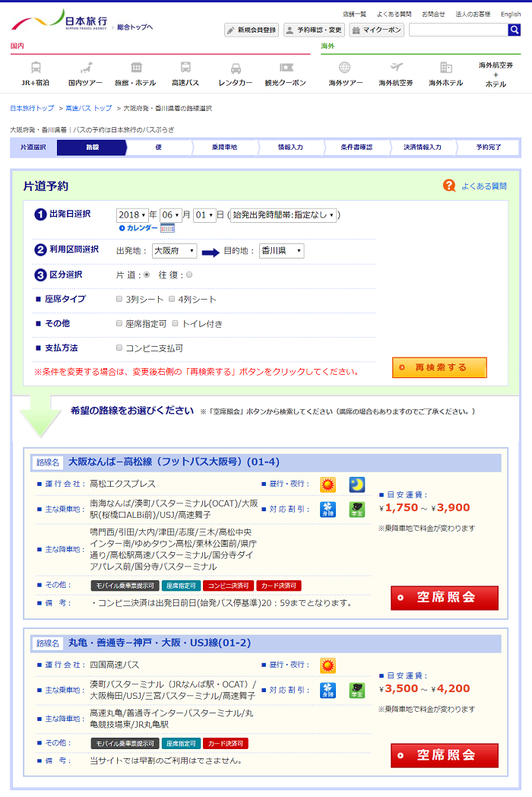Expand the 出発地 大阪府 dropdown
Viewport: 532px width, 797px height.
[x=174, y=251]
